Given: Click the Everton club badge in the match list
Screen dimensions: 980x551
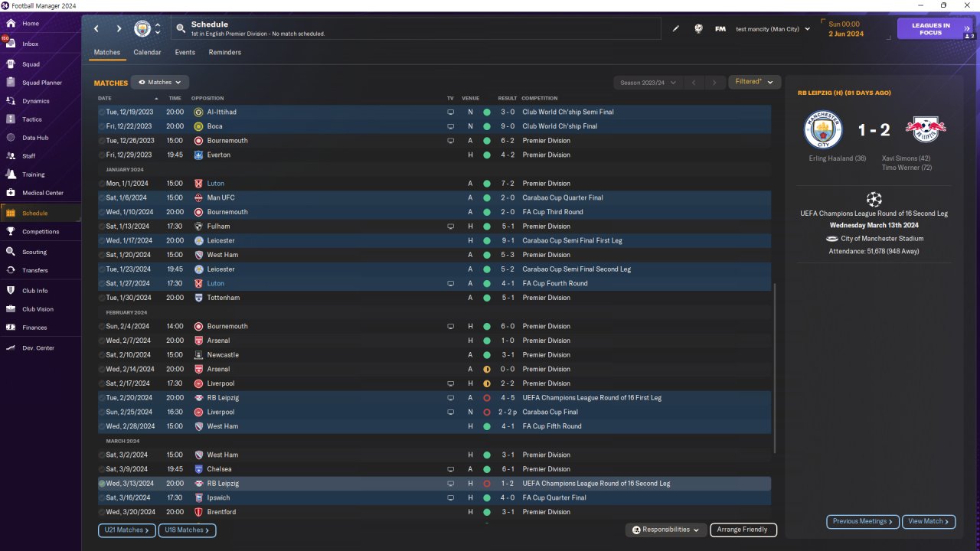Looking at the screenshot, I should pyautogui.click(x=198, y=155).
